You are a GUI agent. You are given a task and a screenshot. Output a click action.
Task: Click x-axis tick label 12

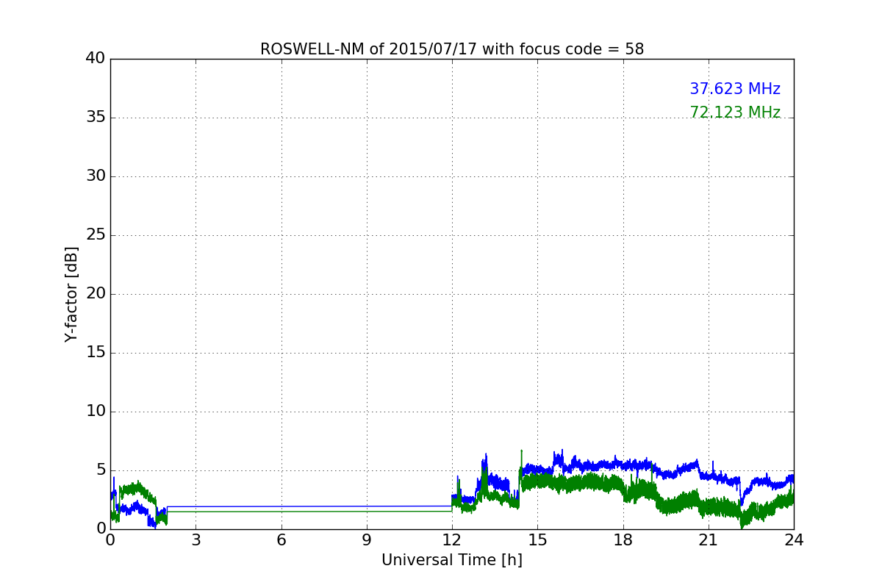(452, 540)
